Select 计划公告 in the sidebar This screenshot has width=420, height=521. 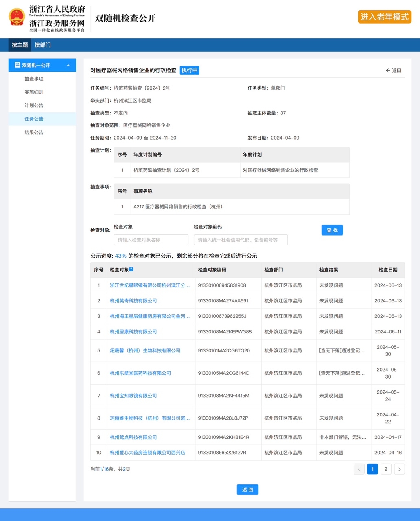(34, 106)
